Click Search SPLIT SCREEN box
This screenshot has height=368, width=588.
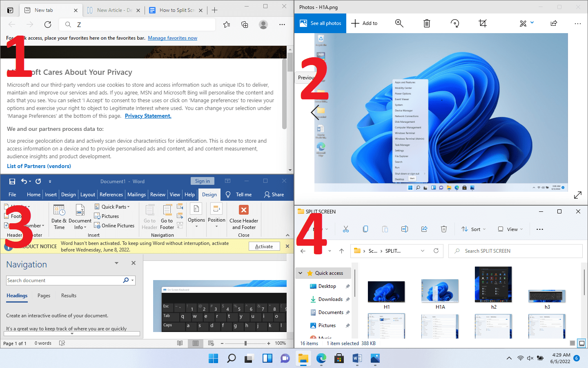[x=516, y=251]
